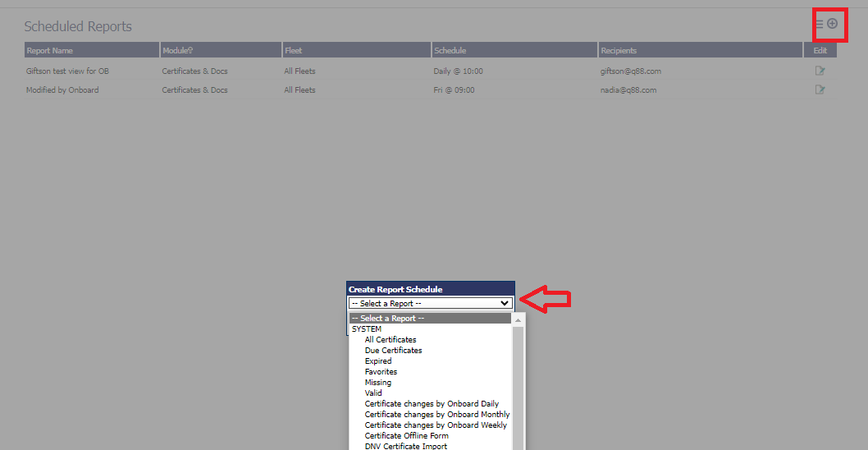The width and height of the screenshot is (868, 450).
Task: Click the add scheduled report plus icon
Action: [x=832, y=24]
